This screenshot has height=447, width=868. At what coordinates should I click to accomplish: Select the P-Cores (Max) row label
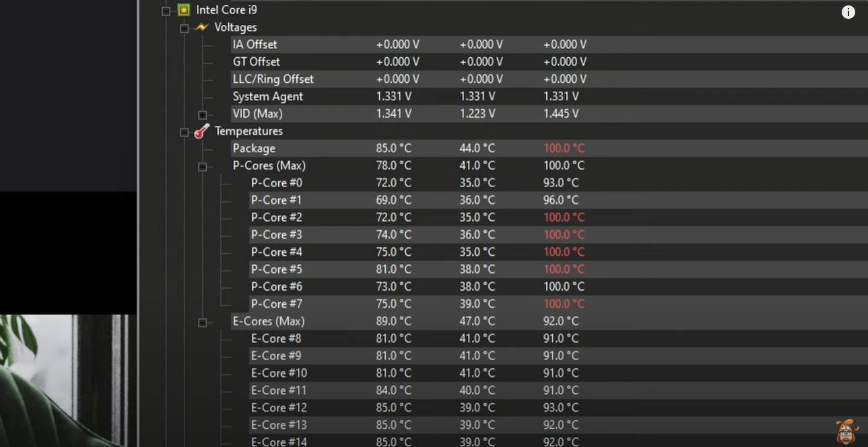coord(269,166)
